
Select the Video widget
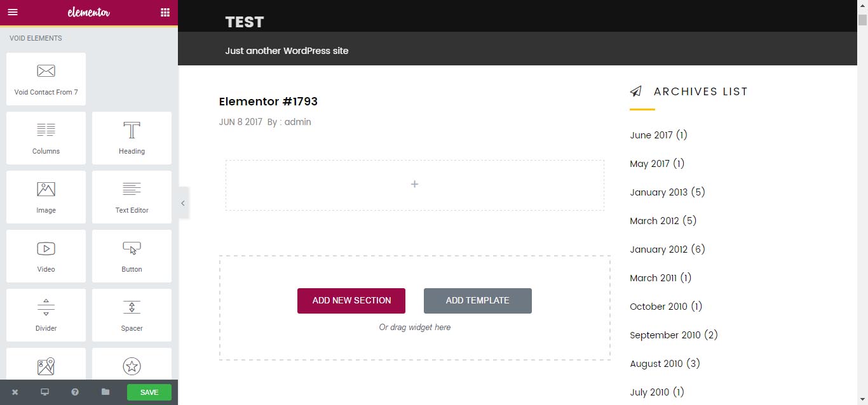46,256
